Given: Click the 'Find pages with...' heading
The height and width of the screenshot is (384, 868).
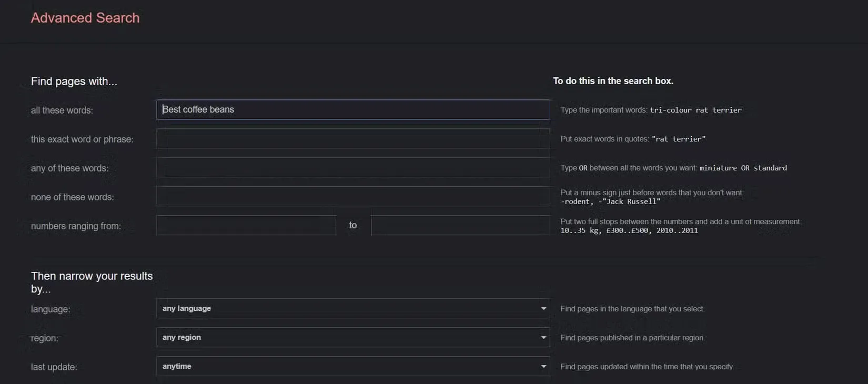Looking at the screenshot, I should (x=74, y=82).
